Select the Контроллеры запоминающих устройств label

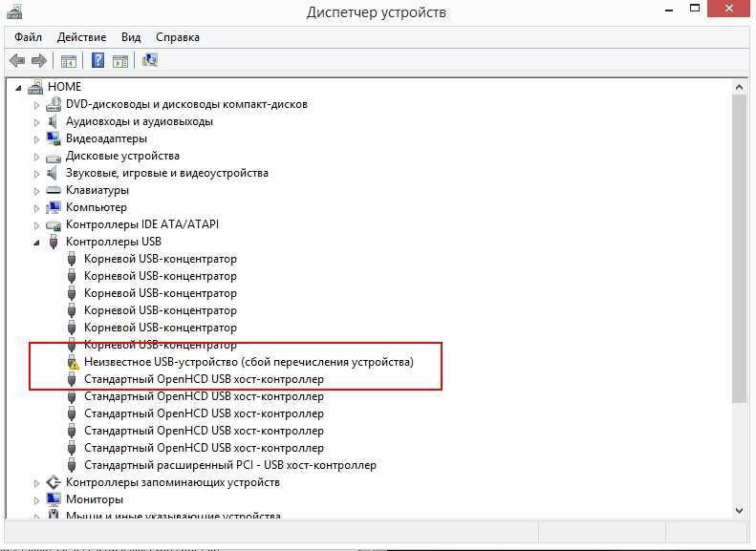(x=173, y=482)
